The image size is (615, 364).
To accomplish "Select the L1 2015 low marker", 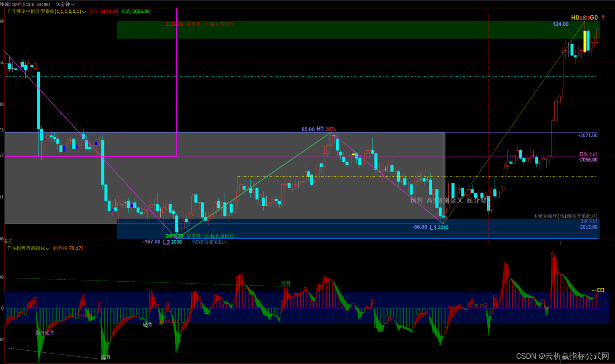I will coord(439,227).
